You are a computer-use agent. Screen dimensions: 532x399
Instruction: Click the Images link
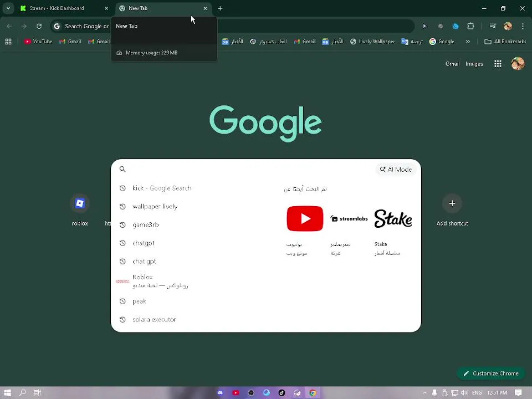click(x=474, y=64)
